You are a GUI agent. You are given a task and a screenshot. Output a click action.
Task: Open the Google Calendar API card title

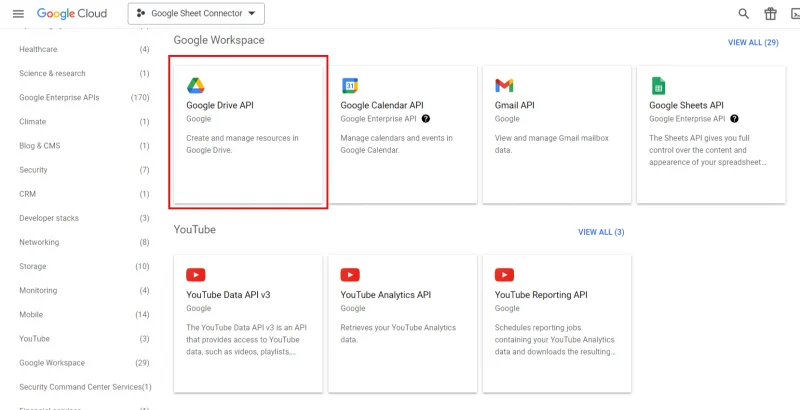coord(382,106)
